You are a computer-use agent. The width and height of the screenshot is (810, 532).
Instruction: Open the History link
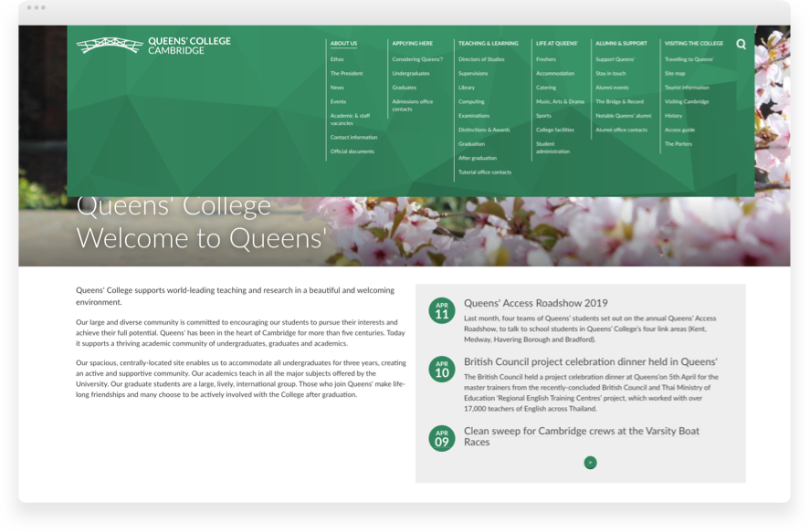click(673, 116)
